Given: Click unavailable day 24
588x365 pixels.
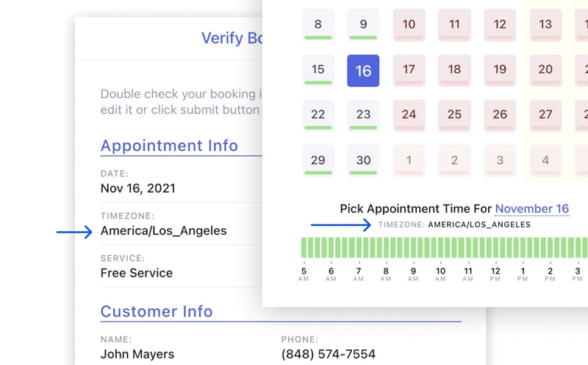Looking at the screenshot, I should tap(409, 116).
